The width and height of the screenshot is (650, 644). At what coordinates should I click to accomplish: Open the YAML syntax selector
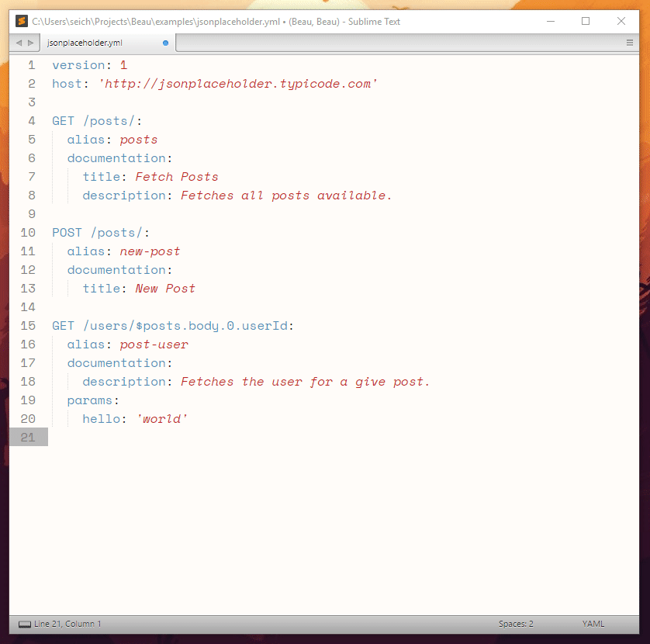click(x=593, y=624)
